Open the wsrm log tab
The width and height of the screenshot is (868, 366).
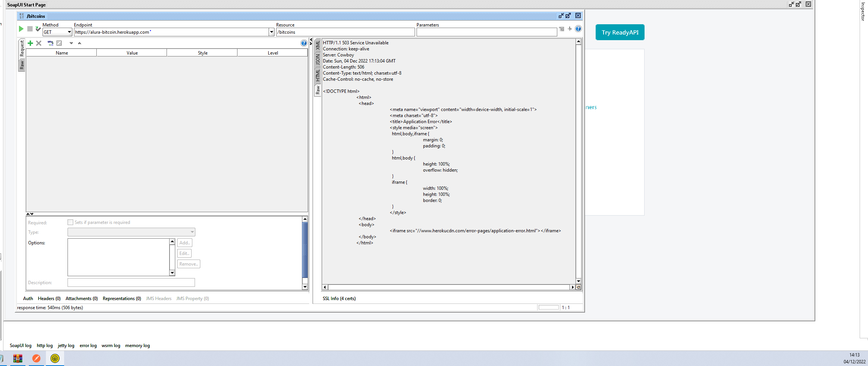(x=111, y=346)
